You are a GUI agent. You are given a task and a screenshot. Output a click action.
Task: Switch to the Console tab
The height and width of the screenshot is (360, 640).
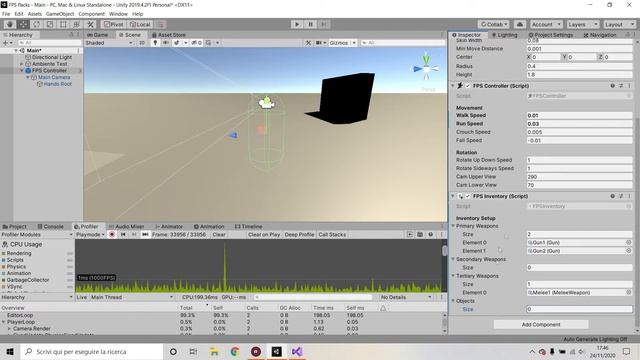tap(51, 227)
